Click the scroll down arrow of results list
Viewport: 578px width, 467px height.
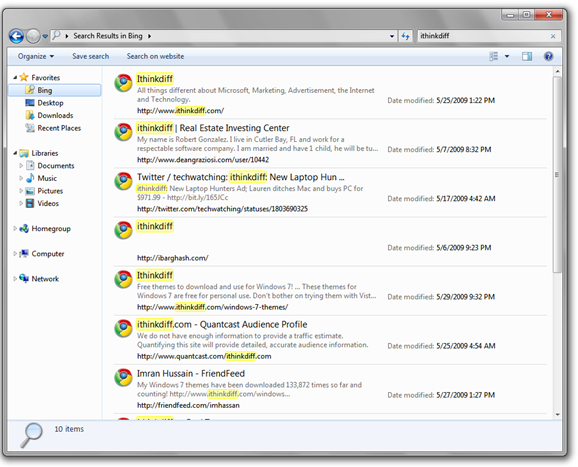tap(557, 415)
